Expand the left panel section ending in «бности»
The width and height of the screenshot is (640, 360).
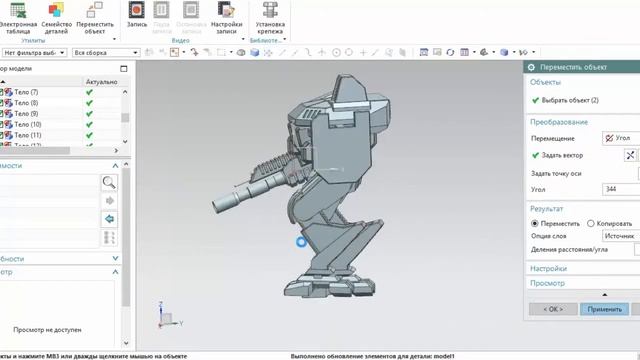point(115,259)
